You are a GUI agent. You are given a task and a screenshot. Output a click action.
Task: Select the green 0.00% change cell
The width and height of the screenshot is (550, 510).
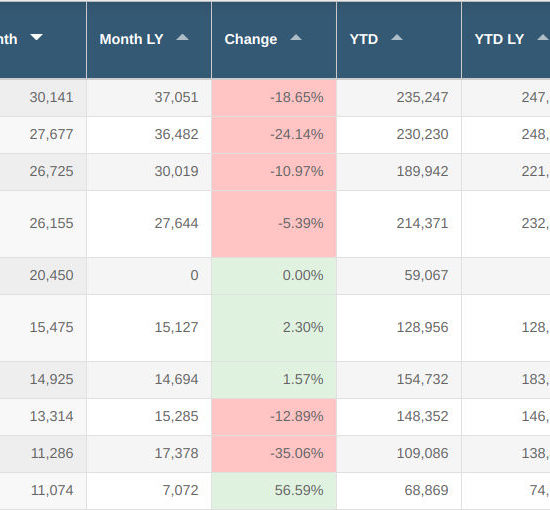(274, 276)
